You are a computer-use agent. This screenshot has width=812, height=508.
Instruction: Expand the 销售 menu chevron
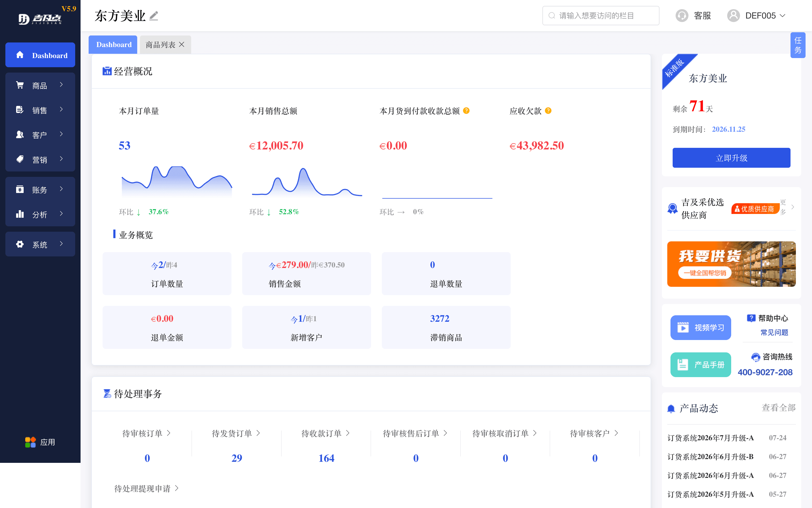(61, 109)
